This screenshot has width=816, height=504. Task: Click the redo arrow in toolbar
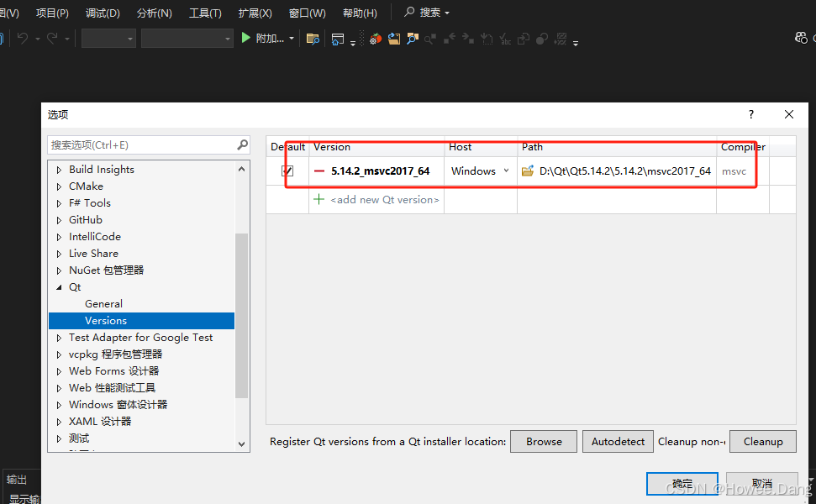[x=52, y=38]
